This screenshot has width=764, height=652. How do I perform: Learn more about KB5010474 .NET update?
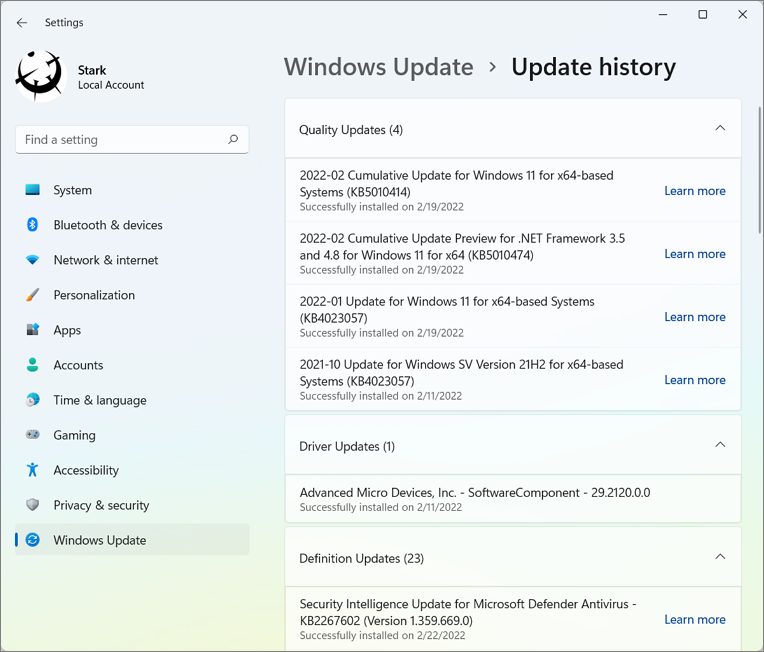pyautogui.click(x=695, y=254)
